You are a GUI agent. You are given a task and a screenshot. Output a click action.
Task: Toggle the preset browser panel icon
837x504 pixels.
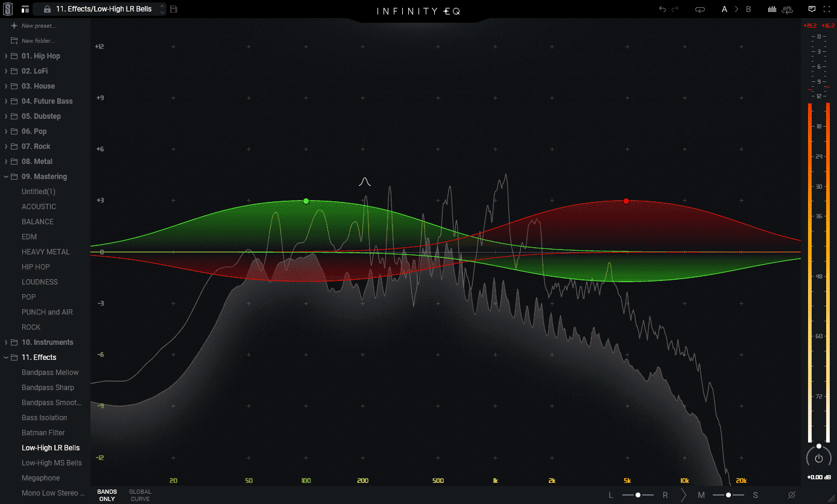(25, 9)
